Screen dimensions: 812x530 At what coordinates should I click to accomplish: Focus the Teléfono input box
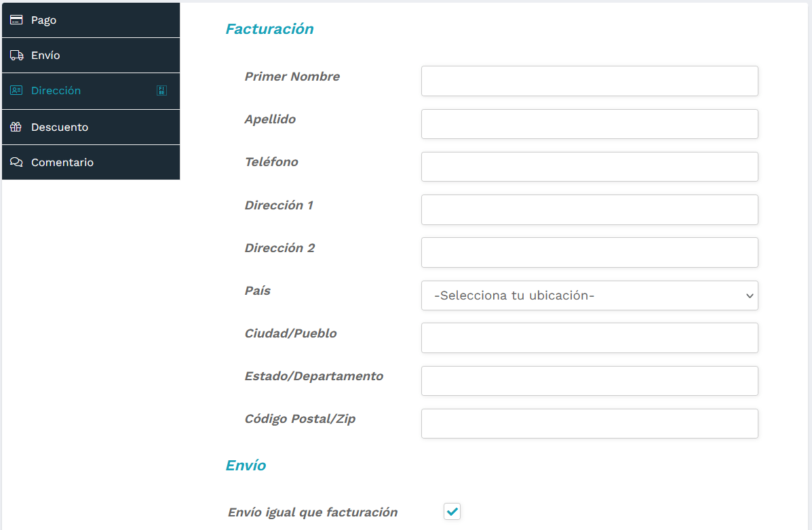[x=589, y=166]
